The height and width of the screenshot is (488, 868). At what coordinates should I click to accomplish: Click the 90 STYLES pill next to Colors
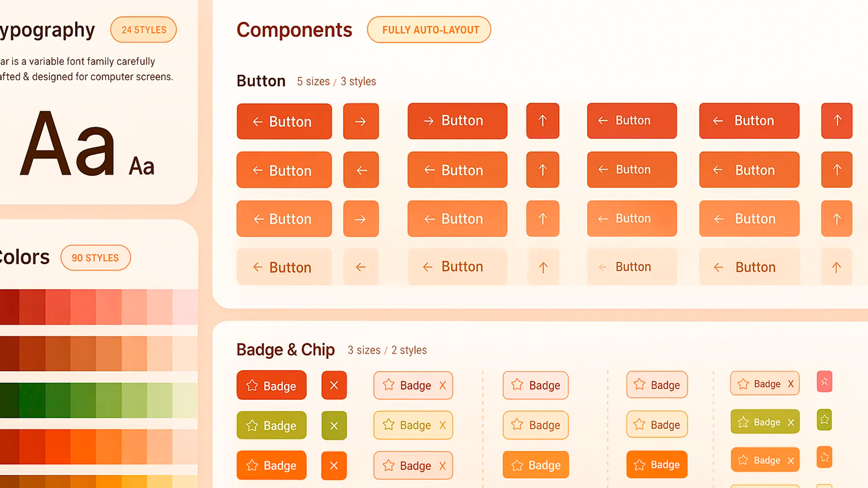pyautogui.click(x=95, y=258)
